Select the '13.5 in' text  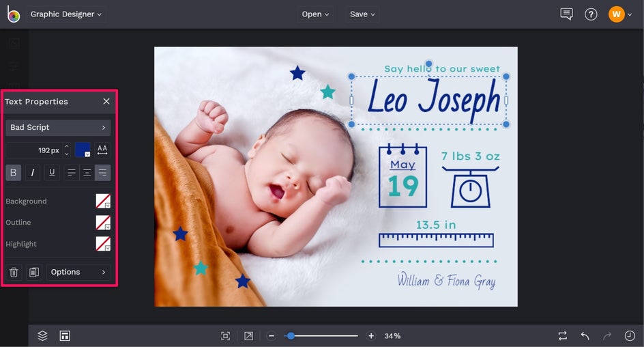pos(436,225)
